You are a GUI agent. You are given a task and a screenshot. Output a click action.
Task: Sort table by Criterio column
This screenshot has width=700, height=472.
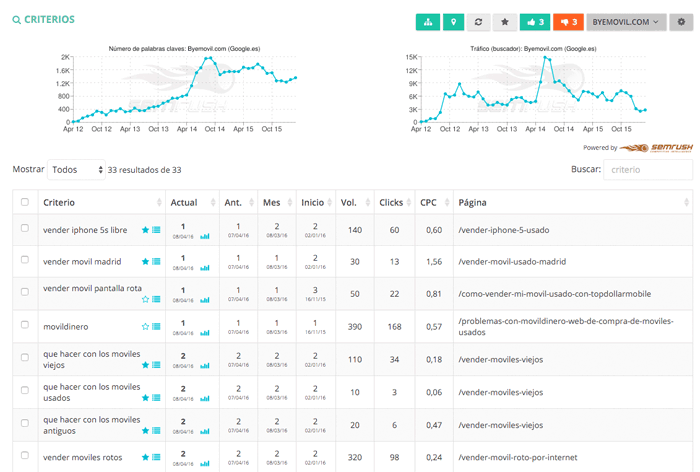102,202
